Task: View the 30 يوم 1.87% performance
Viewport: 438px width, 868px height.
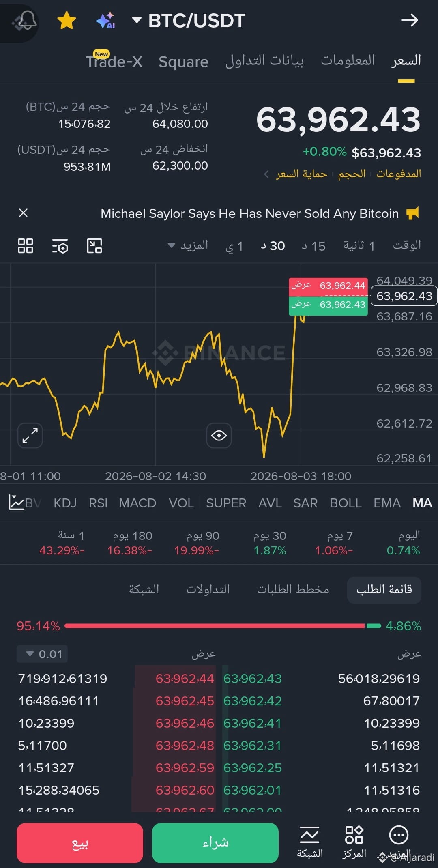Action: coord(270,543)
